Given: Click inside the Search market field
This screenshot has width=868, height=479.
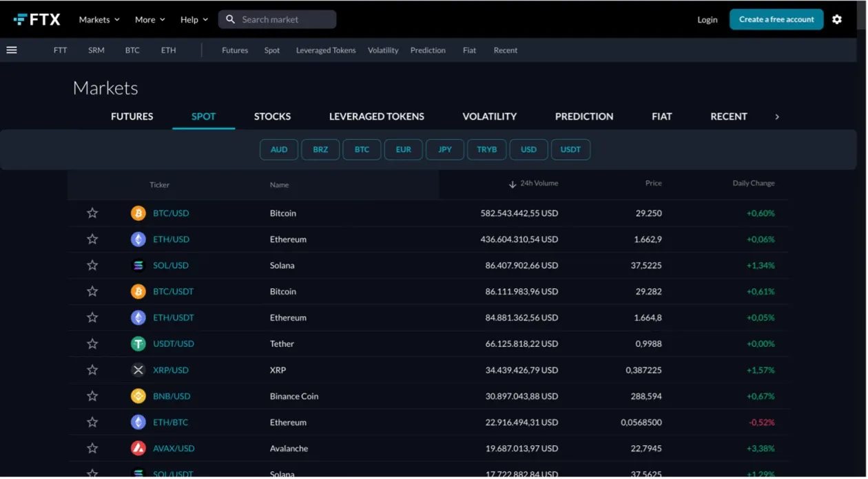Looking at the screenshot, I should pyautogui.click(x=277, y=19).
